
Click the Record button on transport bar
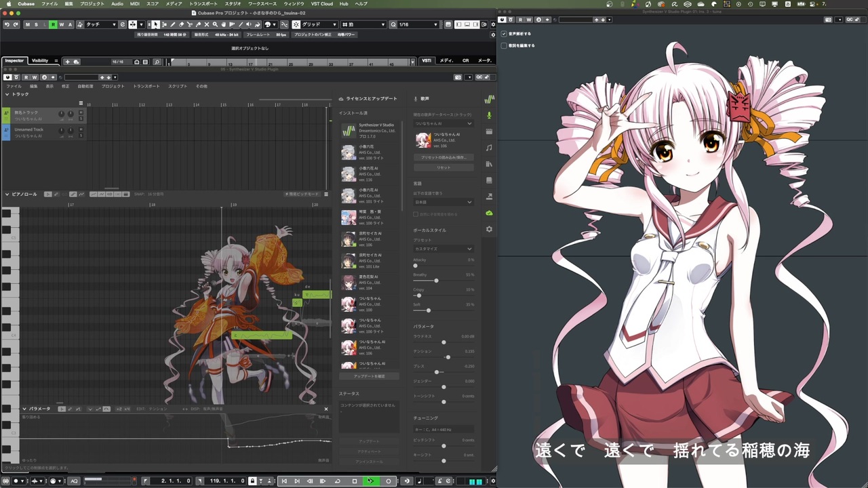coord(389,481)
